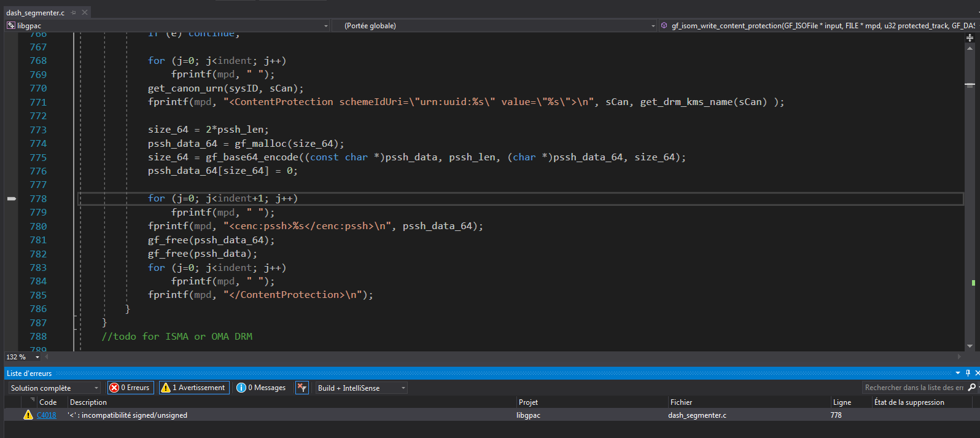This screenshot has height=438, width=980.
Task: Click the dash_segmenter.c cell in the warning row
Action: (x=697, y=415)
